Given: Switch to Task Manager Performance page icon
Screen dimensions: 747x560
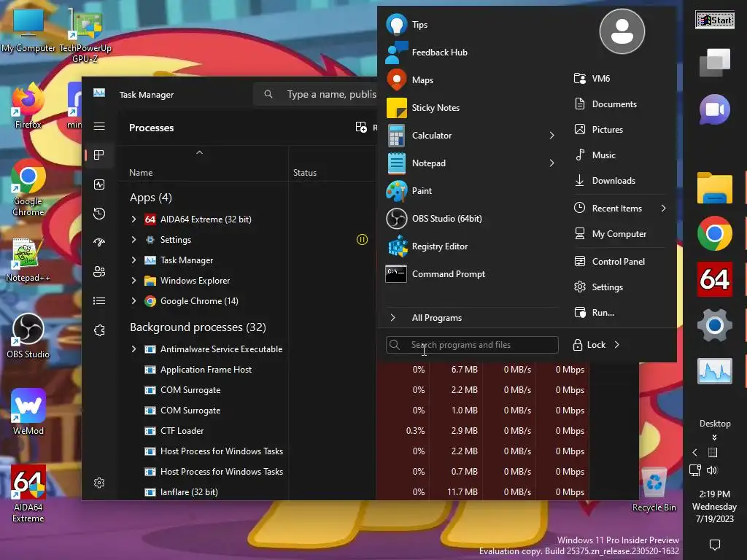Looking at the screenshot, I should tap(99, 184).
